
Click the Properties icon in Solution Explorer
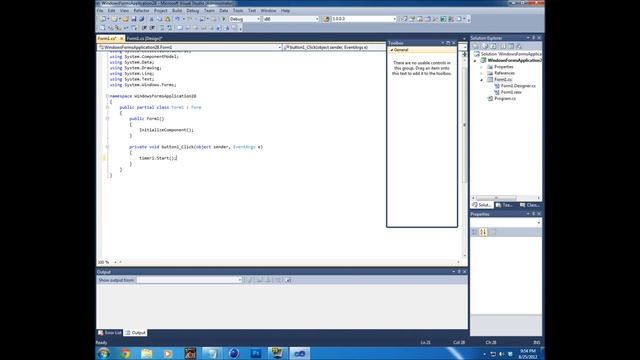point(476,47)
